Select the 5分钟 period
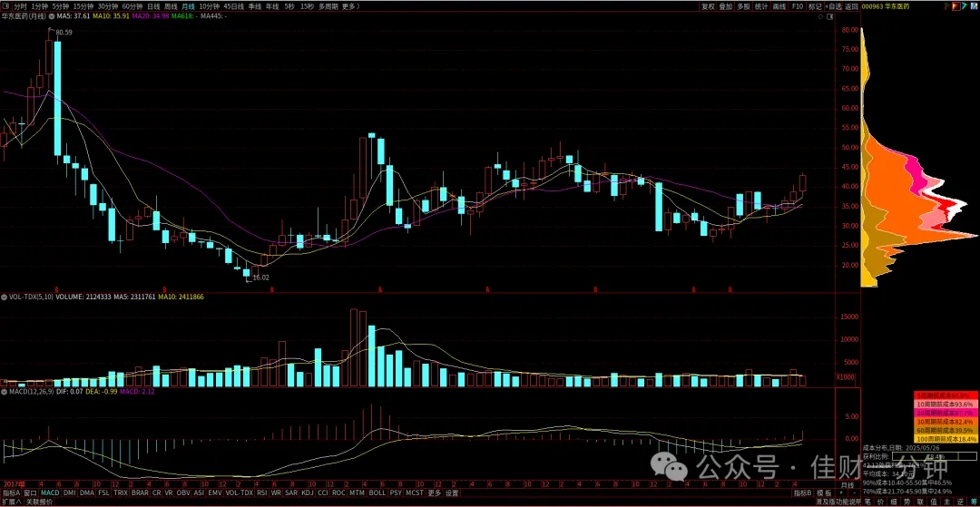The width and height of the screenshot is (980, 507). [61, 5]
